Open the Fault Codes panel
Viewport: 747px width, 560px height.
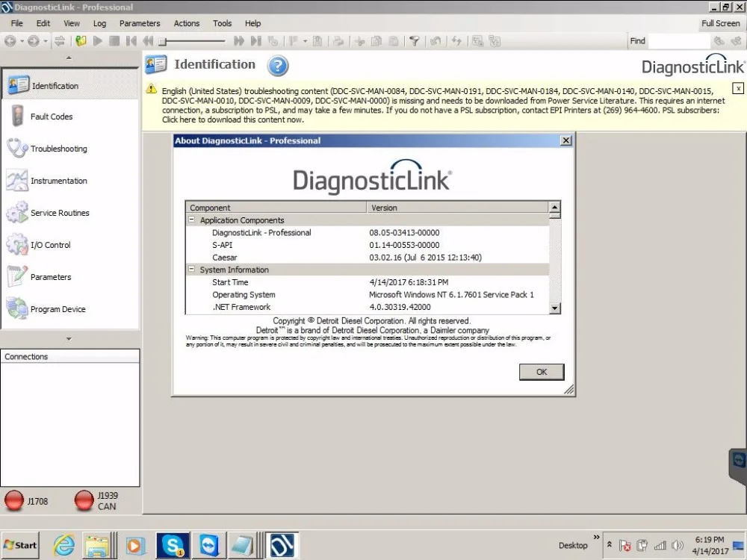click(70, 116)
